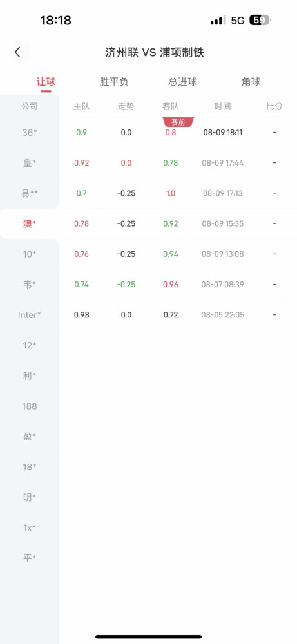Viewport: 297px width, 644px height.
Task: Switch to the 胜平负 tab
Action: [114, 82]
